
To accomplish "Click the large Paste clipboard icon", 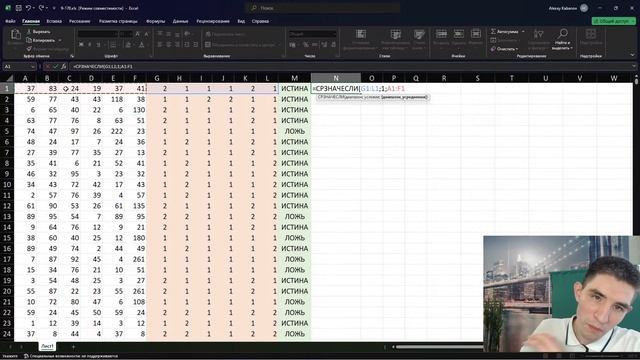I will [x=16, y=34].
